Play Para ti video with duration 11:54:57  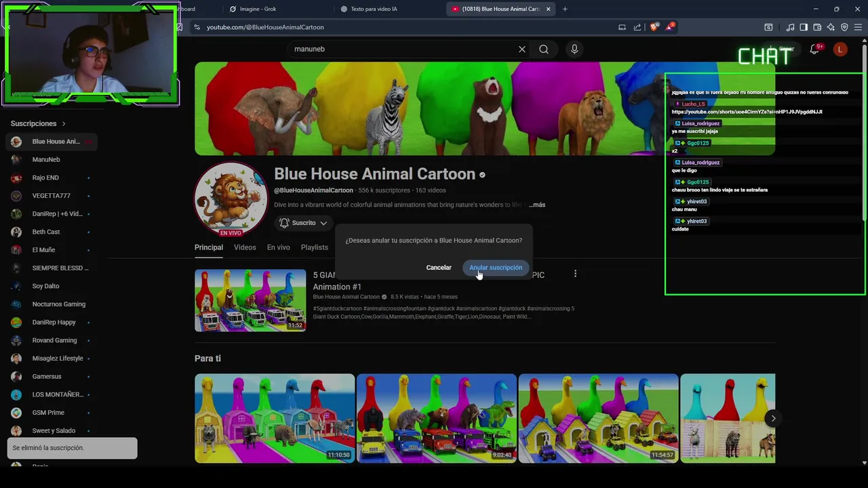[x=598, y=418]
